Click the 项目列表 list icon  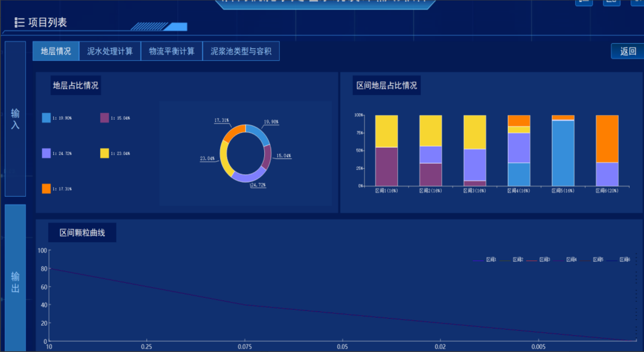click(19, 23)
